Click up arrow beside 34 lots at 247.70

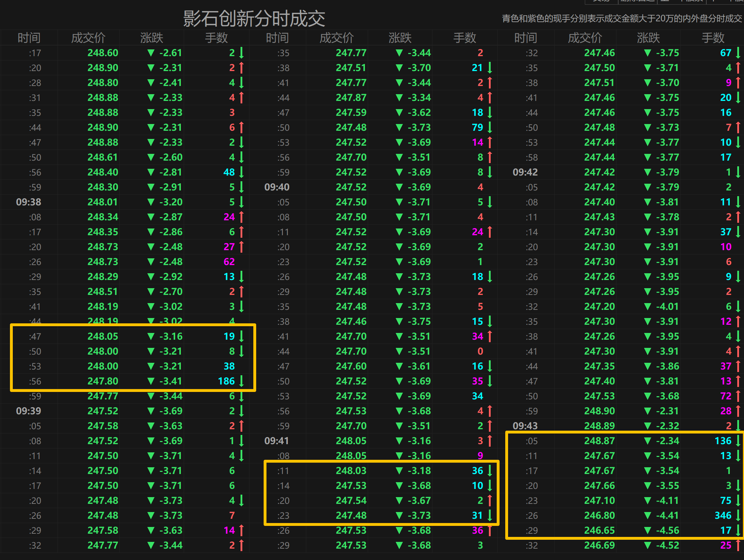(x=490, y=336)
